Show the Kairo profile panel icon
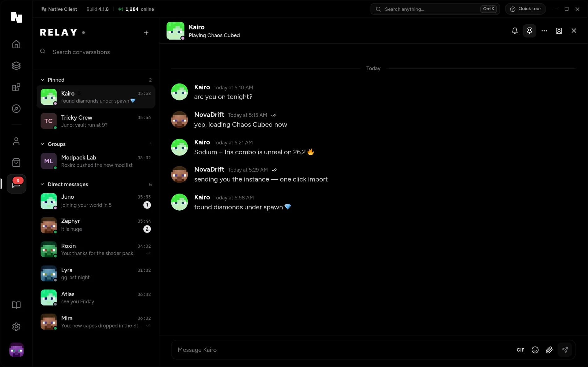Screen dimensions: 588x367 [559, 31]
